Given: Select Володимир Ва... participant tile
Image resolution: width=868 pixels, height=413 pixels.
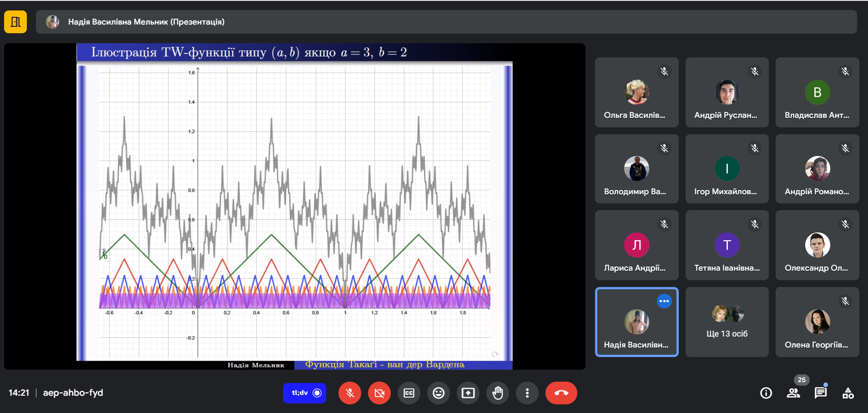Looking at the screenshot, I should pos(636,168).
